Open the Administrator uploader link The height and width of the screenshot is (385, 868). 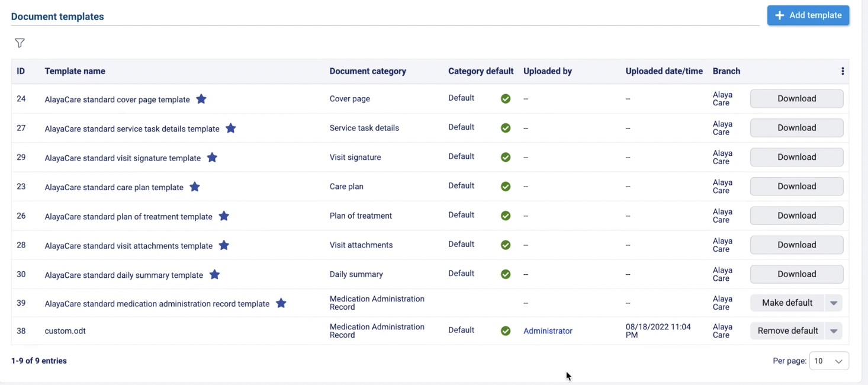pos(548,331)
